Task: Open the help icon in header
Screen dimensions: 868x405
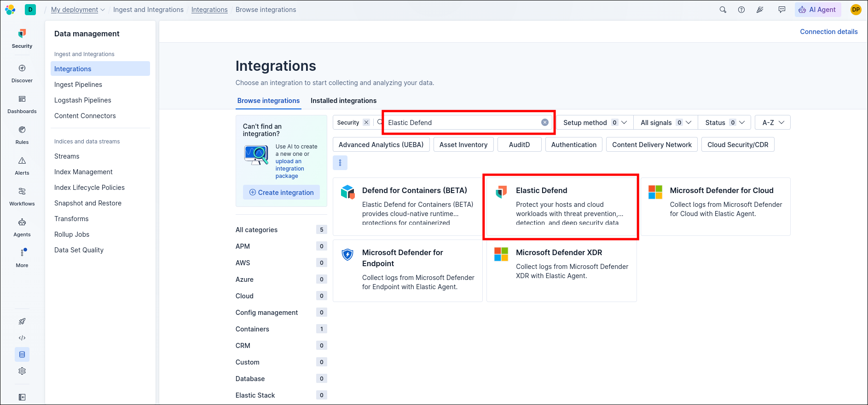Action: [741, 10]
